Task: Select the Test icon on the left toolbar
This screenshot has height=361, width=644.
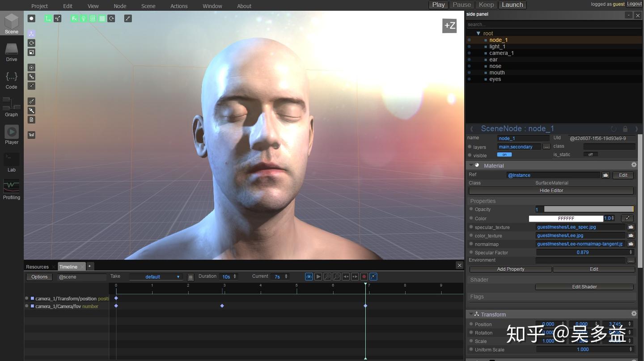Action: tap(31, 135)
